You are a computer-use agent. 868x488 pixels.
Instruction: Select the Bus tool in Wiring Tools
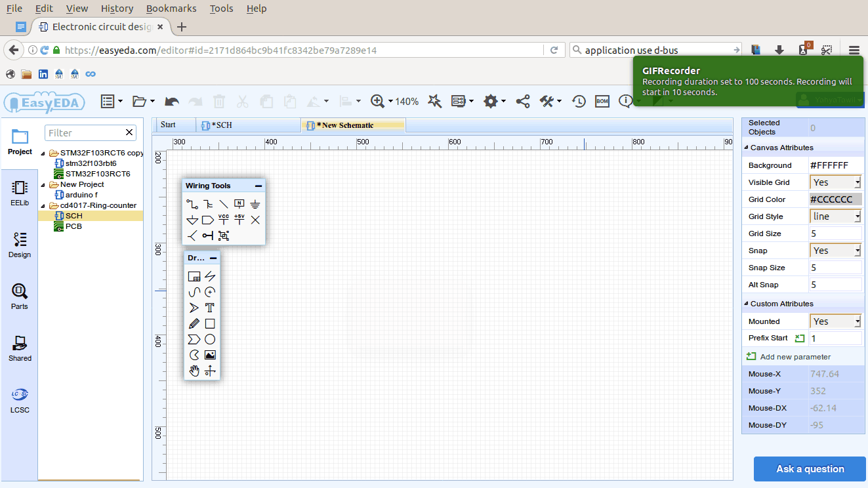(x=208, y=204)
